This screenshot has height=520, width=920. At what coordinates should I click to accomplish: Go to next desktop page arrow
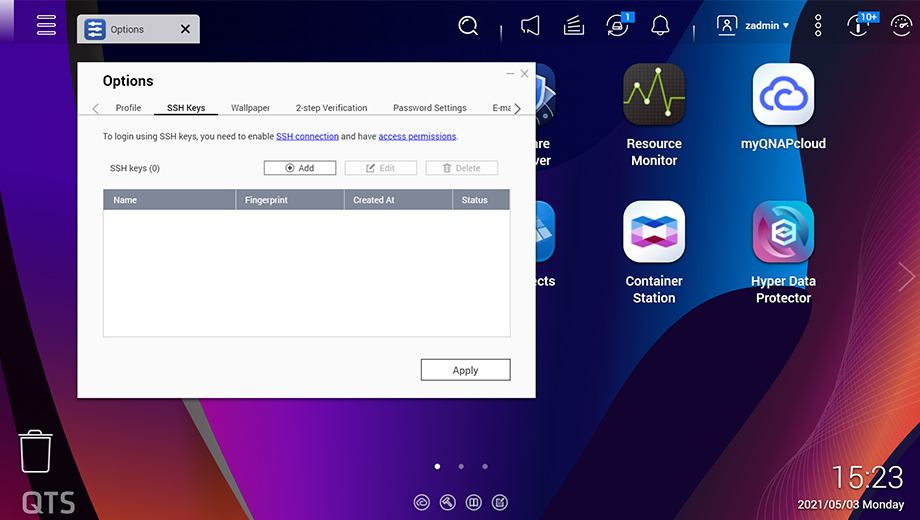tap(906, 276)
